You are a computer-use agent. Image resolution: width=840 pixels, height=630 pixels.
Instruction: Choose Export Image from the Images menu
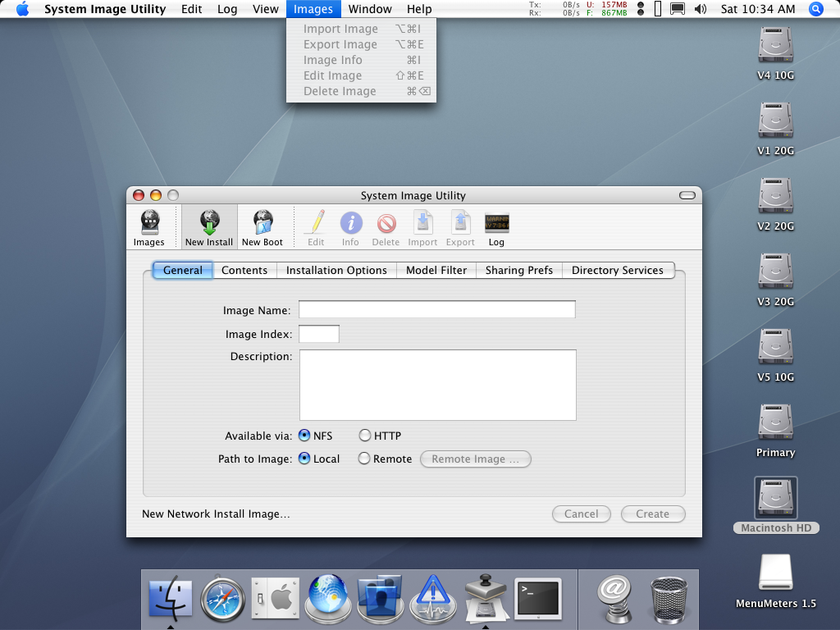pos(362,44)
